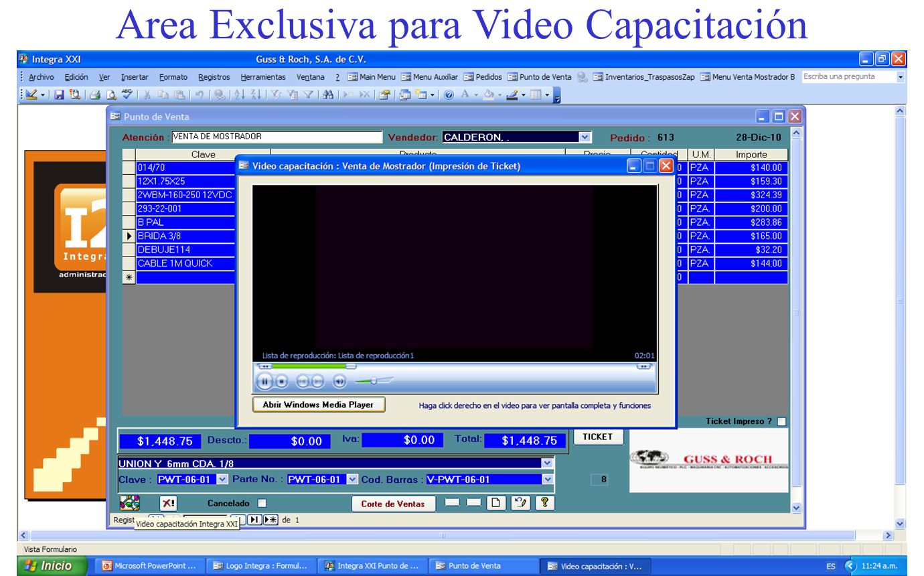Toggle the Ticket Impreso checkbox
Image resolution: width=924 pixels, height=576 pixels.
point(781,421)
